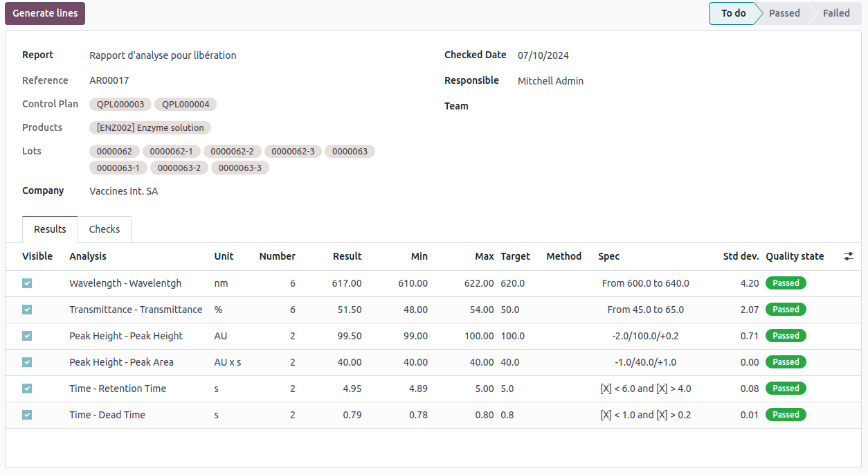This screenshot has height=473, width=868.
Task: Switch to the Checks tab
Action: (105, 229)
